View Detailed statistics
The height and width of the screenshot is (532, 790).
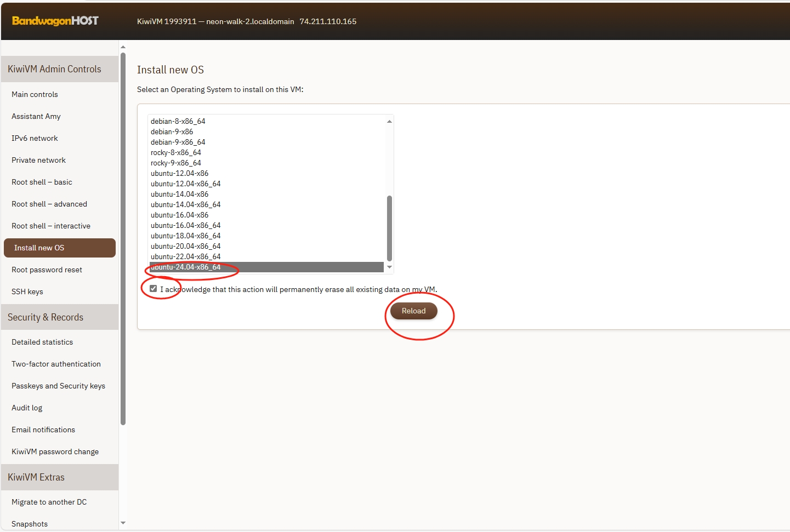coord(42,342)
